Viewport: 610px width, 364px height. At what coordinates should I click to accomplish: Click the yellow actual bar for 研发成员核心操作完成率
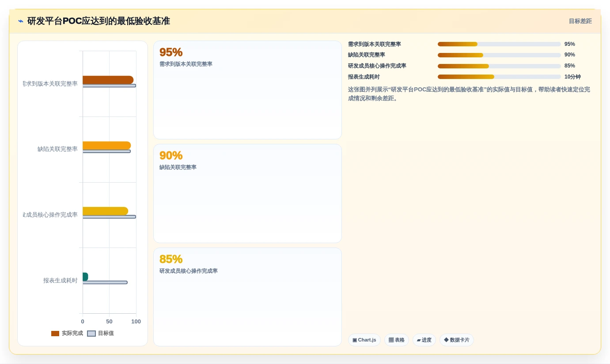click(x=105, y=211)
